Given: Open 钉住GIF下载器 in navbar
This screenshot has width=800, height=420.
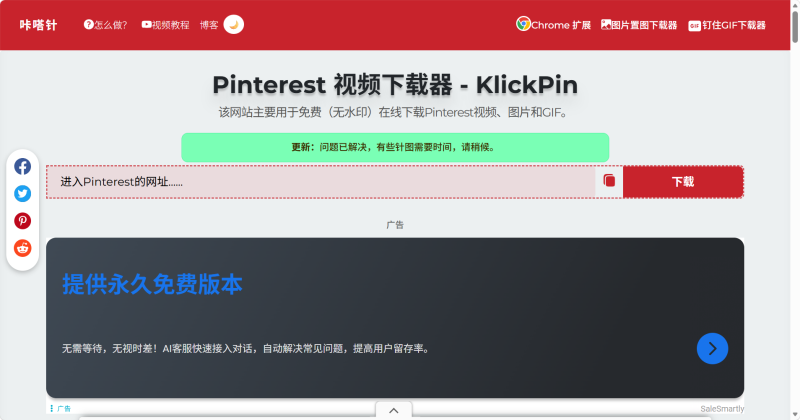Looking at the screenshot, I should point(727,25).
